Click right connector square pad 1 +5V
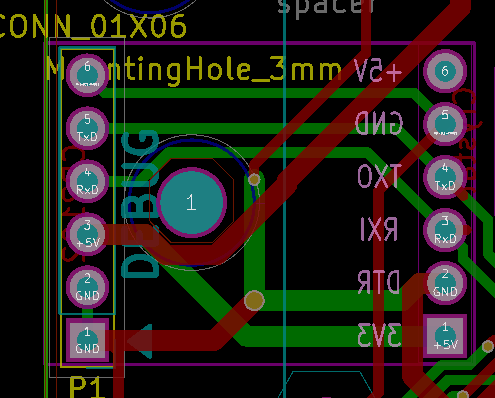The height and width of the screenshot is (398, 495). tap(445, 336)
